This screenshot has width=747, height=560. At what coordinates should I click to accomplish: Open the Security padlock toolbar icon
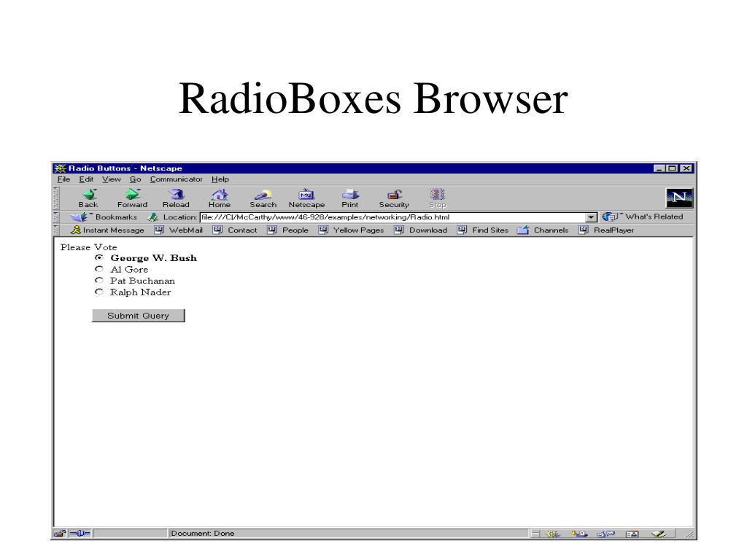pyautogui.click(x=394, y=194)
